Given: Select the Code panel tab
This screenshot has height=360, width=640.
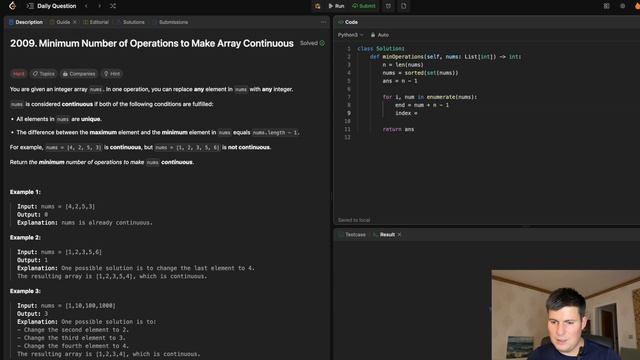Looking at the screenshot, I should tap(348, 22).
